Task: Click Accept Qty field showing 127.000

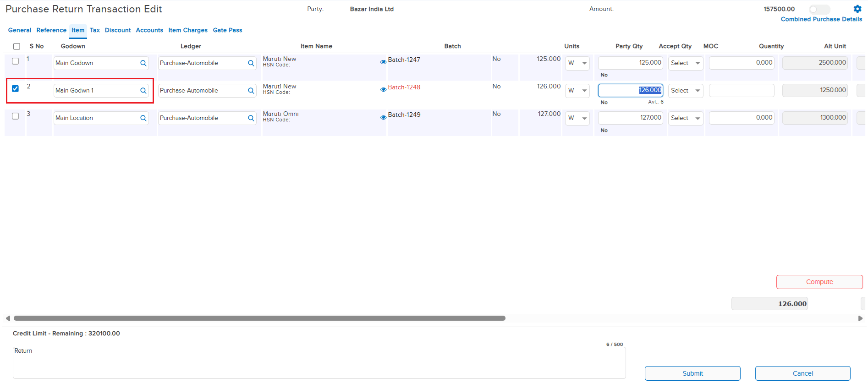Action: coord(631,118)
